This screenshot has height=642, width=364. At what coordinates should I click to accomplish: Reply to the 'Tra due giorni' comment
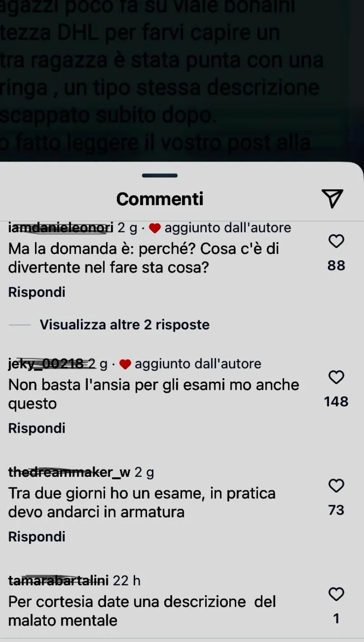(x=37, y=536)
